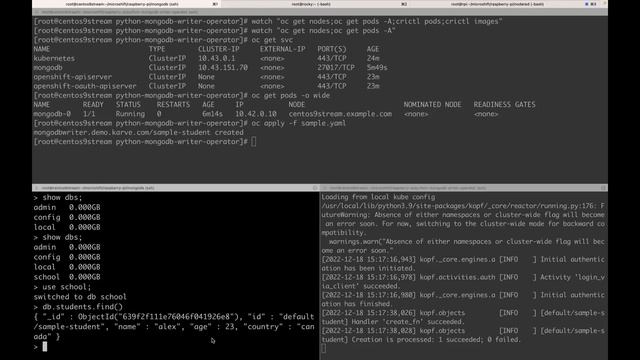Image resolution: width=640 pixels, height=360 pixels.
Task: Click the maximize icon on the bottom-right pane title bar
Action: pyautogui.click(x=603, y=188)
